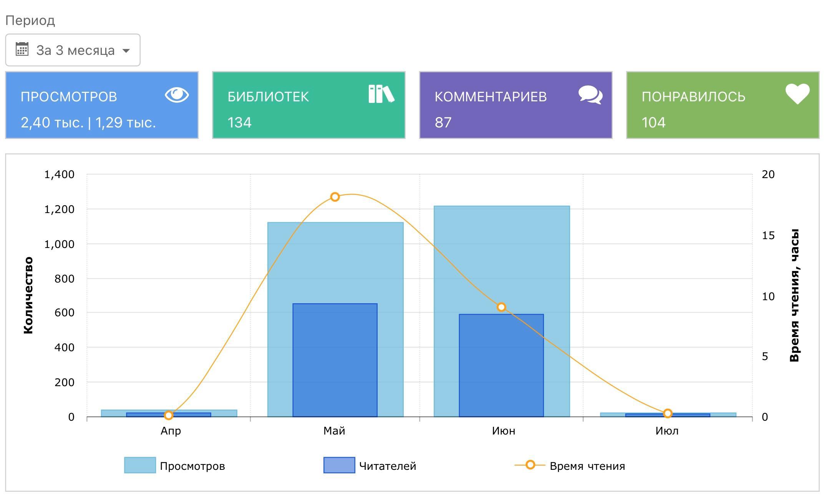824x504 pixels.
Task: Click the orange Время чтения legend marker
Action: (x=530, y=465)
